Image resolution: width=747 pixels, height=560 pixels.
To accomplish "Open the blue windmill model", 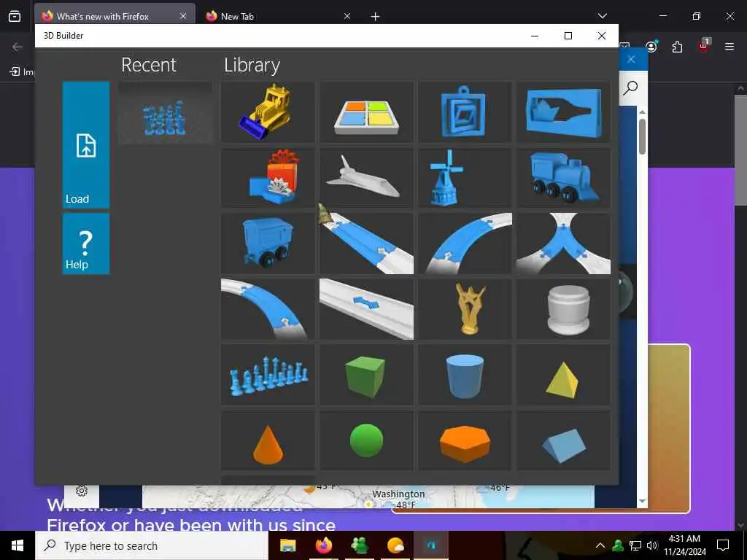I will [x=465, y=178].
